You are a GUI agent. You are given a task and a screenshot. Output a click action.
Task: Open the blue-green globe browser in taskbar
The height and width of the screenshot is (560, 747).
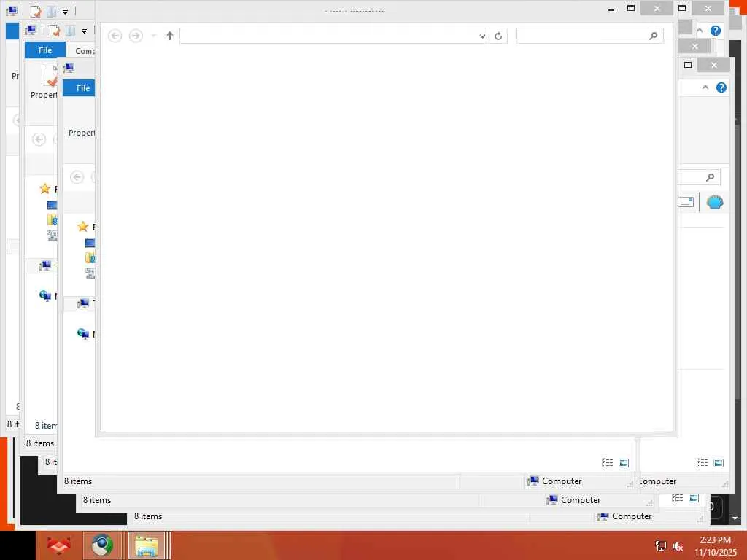tap(102, 545)
